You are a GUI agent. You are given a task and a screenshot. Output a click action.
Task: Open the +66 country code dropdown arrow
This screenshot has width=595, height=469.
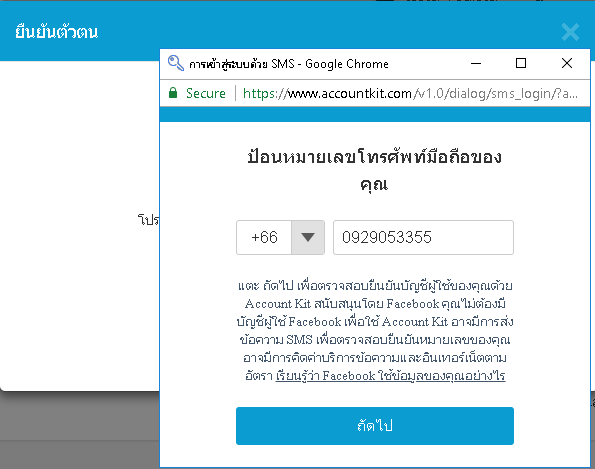(308, 238)
